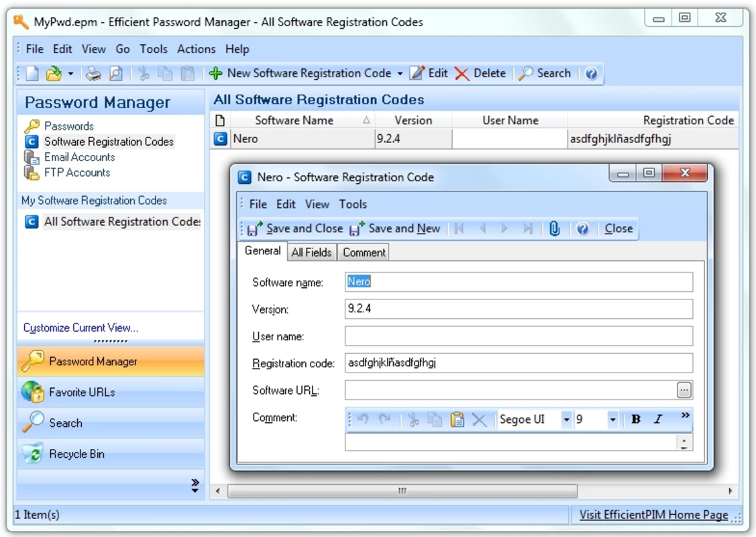
Task: Open the Tools menu in main window
Action: [154, 49]
